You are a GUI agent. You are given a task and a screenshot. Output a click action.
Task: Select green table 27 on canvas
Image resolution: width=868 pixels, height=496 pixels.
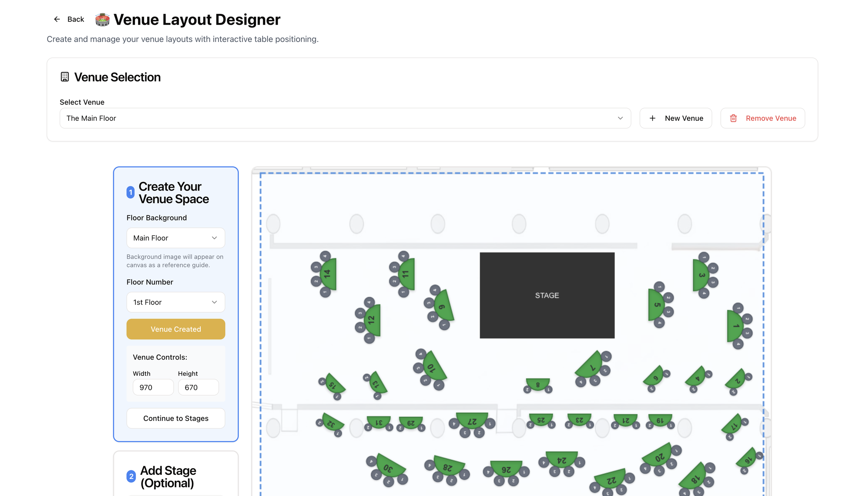coord(472,420)
